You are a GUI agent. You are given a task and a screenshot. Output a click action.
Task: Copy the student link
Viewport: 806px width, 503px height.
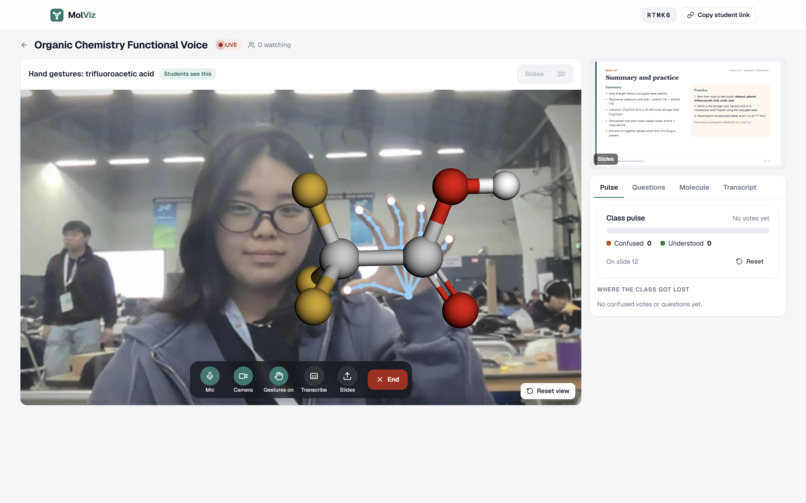pyautogui.click(x=718, y=15)
